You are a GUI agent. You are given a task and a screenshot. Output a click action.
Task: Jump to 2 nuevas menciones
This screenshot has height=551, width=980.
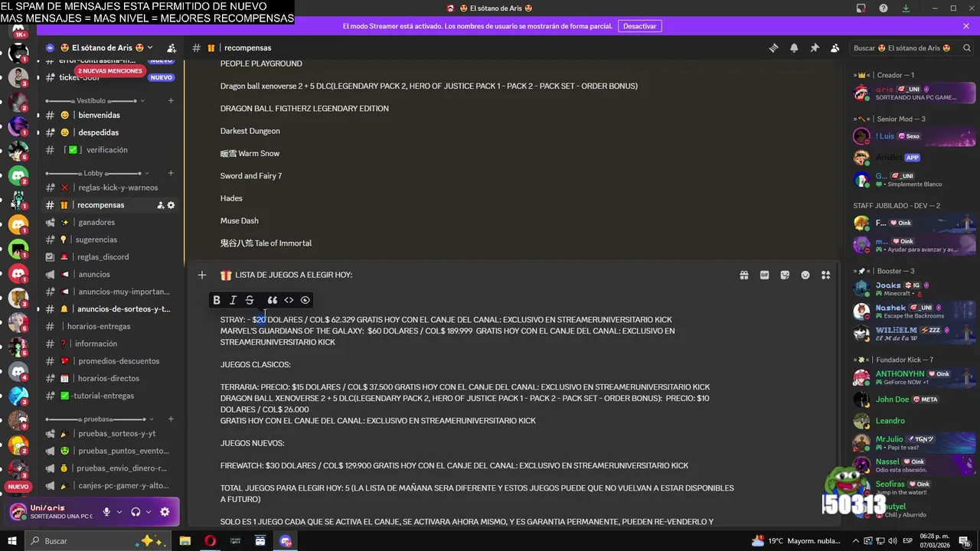(x=110, y=71)
